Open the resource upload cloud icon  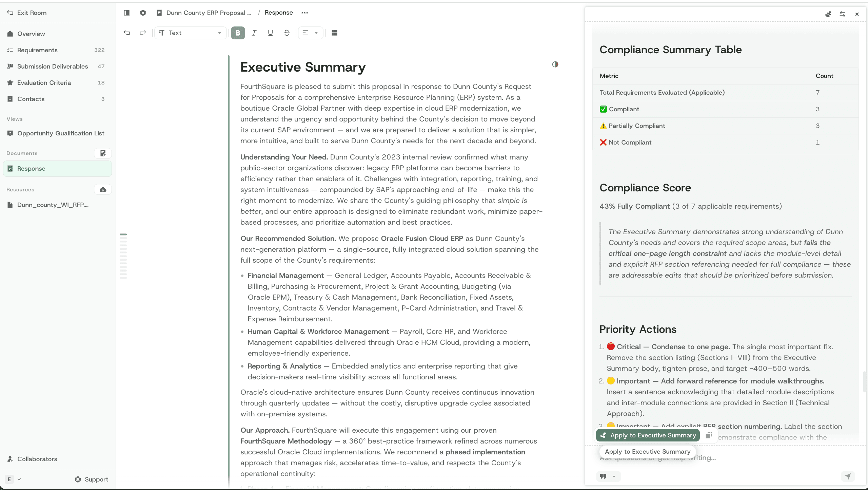point(102,189)
